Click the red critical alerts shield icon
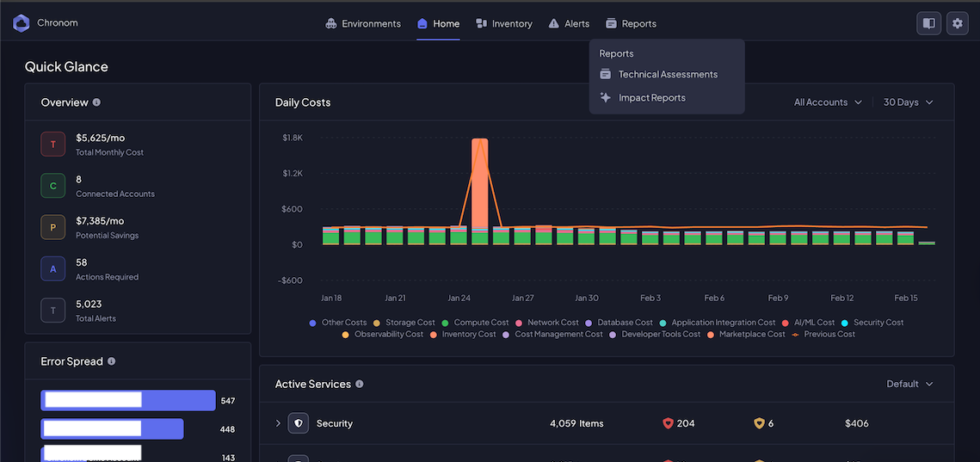The image size is (980, 462). click(x=668, y=423)
